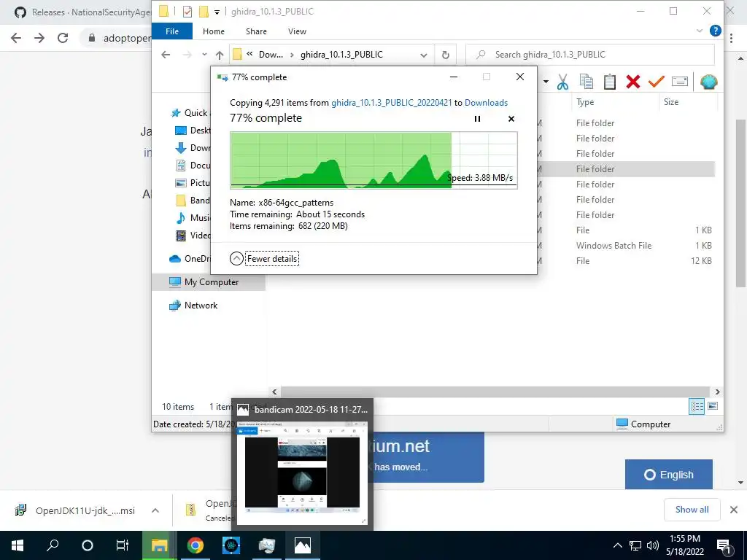Select Music in navigation pane

point(193,217)
